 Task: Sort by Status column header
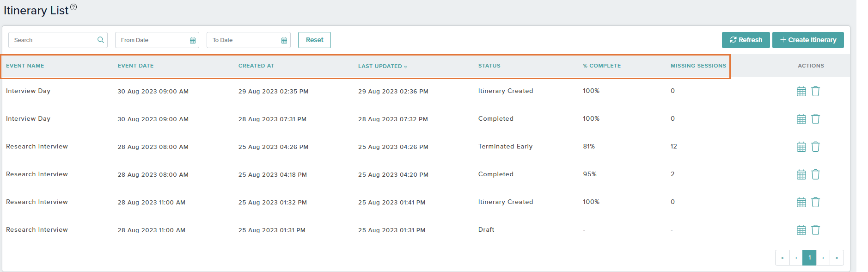489,66
